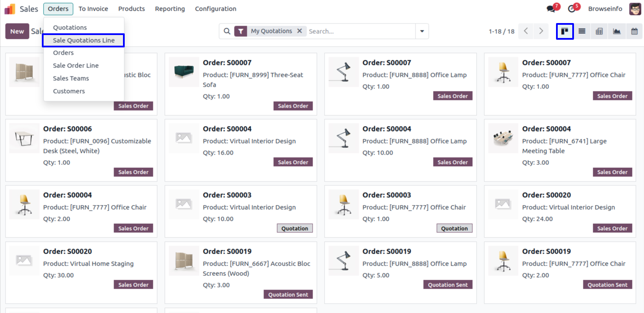Image resolution: width=644 pixels, height=313 pixels.
Task: Go to the previous page of records
Action: 526,31
